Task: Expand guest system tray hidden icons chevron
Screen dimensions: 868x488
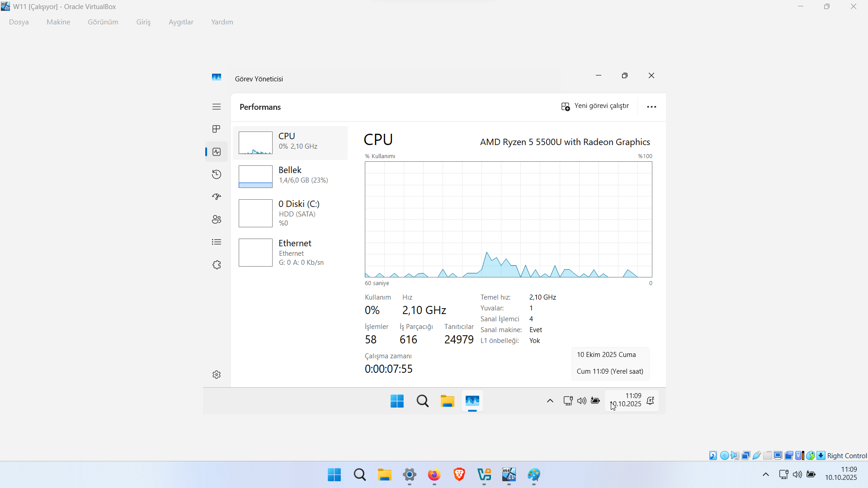Action: [x=550, y=401]
